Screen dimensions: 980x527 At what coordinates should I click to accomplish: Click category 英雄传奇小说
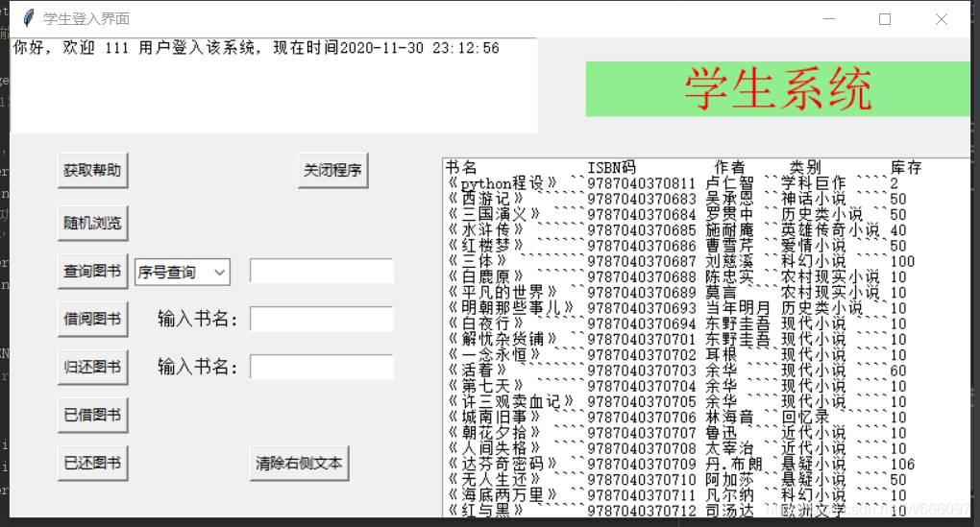point(831,230)
